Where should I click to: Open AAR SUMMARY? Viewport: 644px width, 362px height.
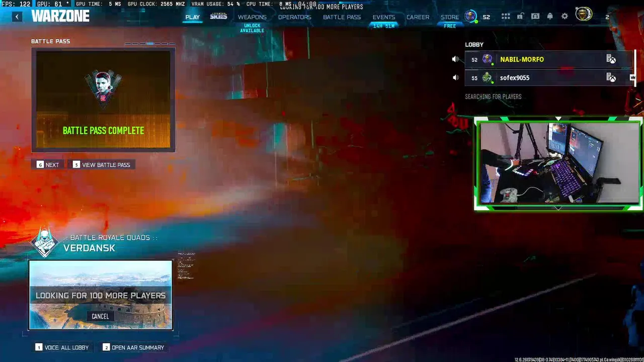pos(133,347)
